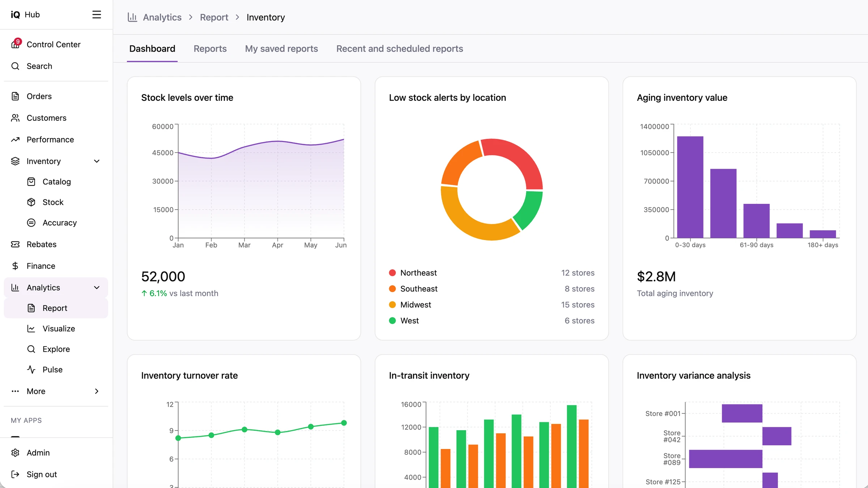
Task: Click Inventory breadcrumb item
Action: pyautogui.click(x=266, y=17)
